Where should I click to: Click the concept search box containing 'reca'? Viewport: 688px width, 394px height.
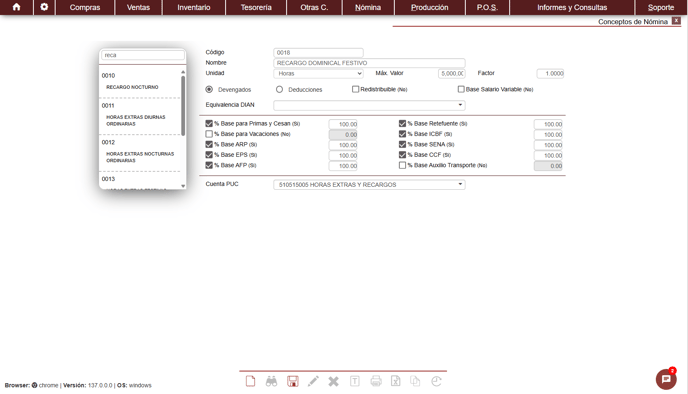[x=143, y=55]
